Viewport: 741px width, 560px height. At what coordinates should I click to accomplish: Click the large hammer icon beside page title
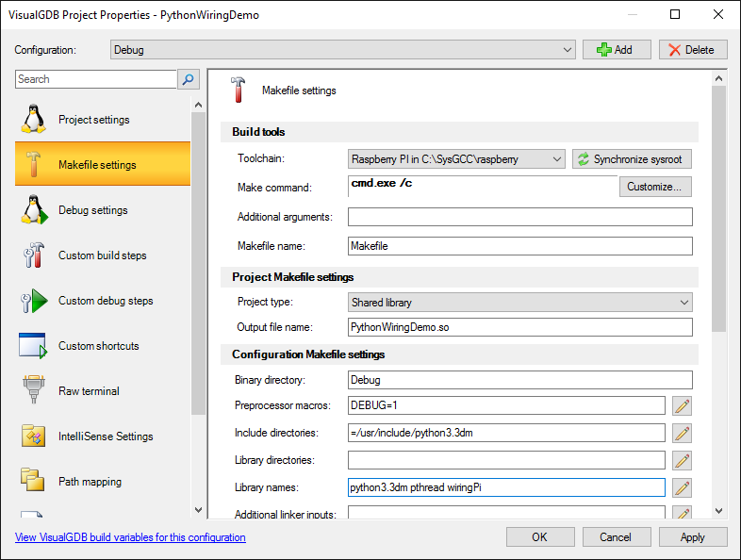[239, 90]
